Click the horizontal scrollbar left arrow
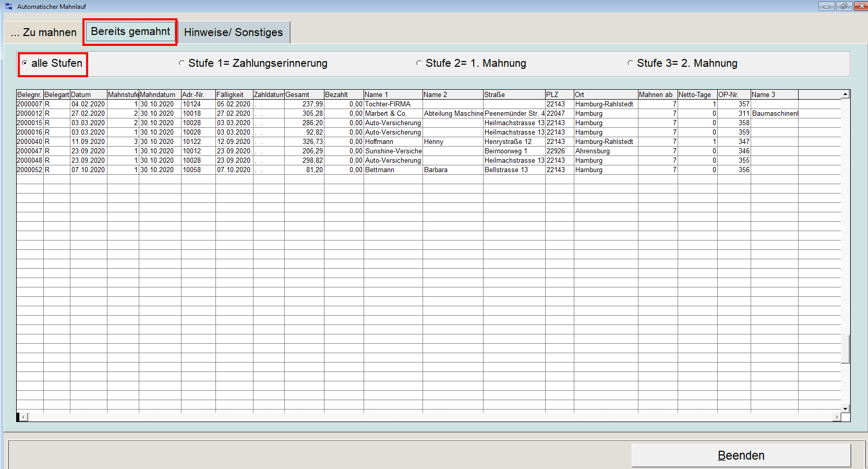 click(23, 417)
